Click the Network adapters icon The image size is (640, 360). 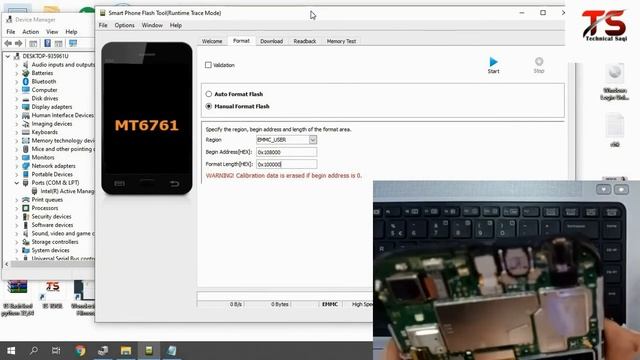(x=26, y=166)
